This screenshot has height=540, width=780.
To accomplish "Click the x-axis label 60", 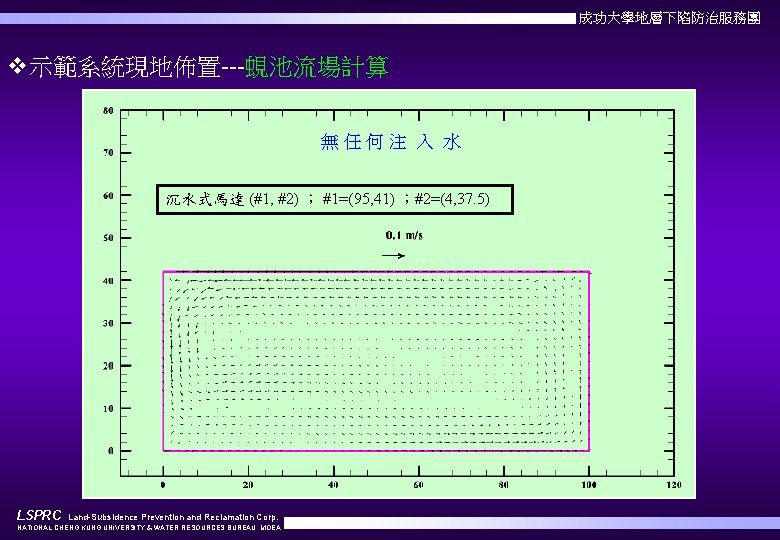I will [x=418, y=485].
